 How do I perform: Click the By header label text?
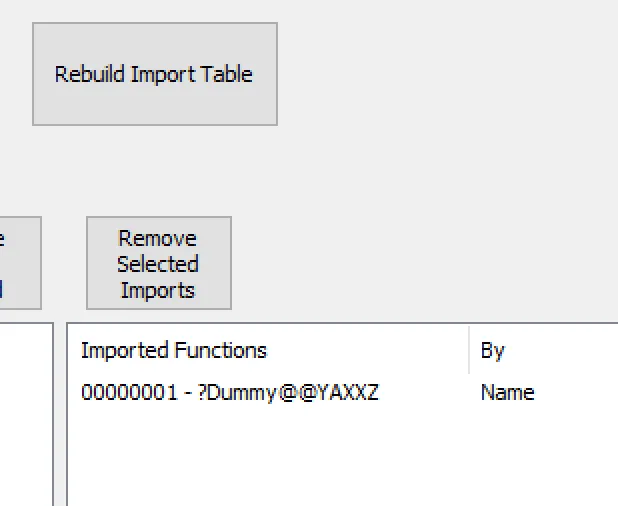click(493, 350)
